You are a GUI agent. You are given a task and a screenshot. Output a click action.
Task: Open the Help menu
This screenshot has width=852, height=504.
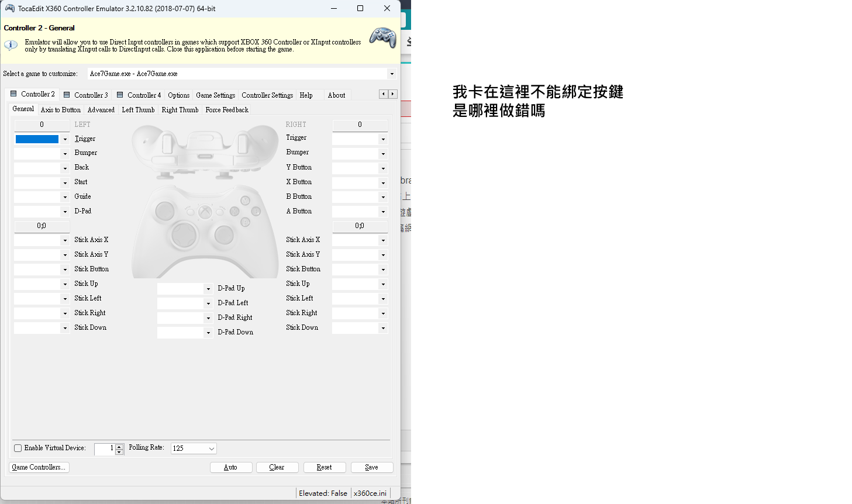(x=305, y=95)
